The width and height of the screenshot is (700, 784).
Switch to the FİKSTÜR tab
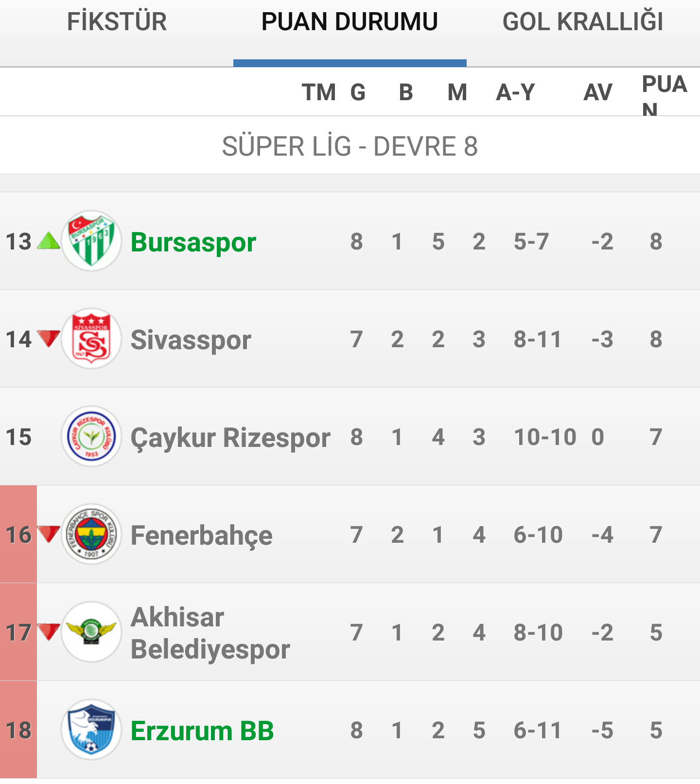pyautogui.click(x=117, y=22)
